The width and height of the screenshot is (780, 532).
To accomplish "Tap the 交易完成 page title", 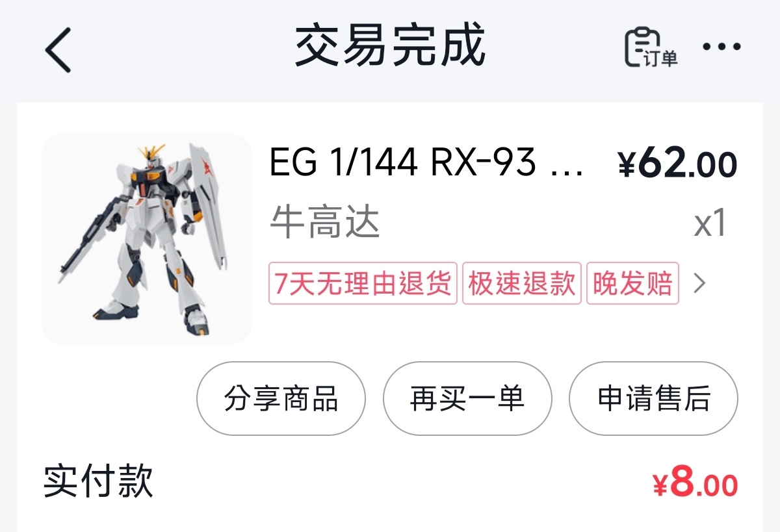I will [x=390, y=45].
